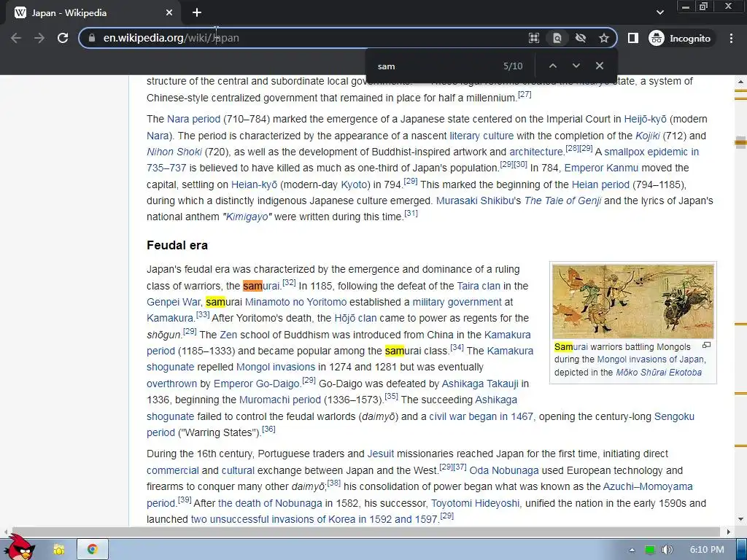Open the Nara period link
The height and width of the screenshot is (560, 747).
[x=193, y=119]
